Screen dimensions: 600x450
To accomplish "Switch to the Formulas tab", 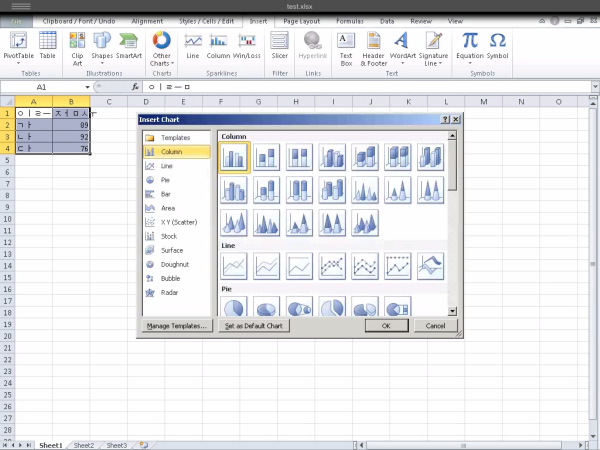I will [350, 21].
